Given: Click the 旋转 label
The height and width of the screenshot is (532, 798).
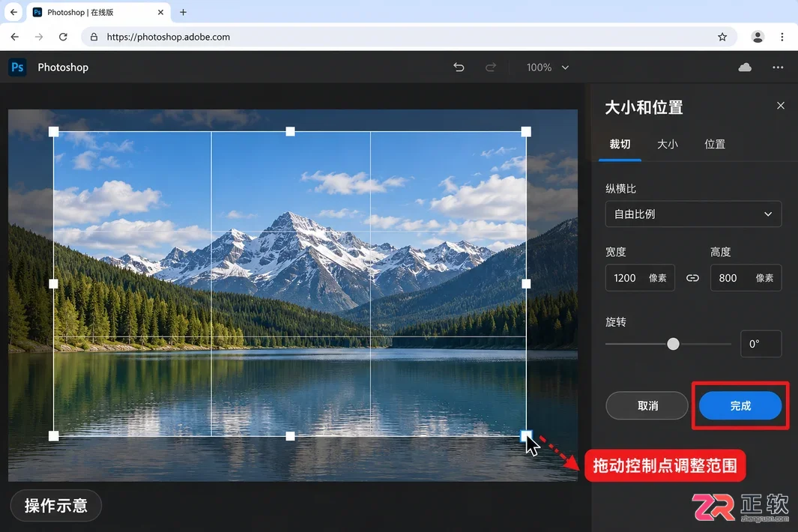Looking at the screenshot, I should pyautogui.click(x=615, y=321).
